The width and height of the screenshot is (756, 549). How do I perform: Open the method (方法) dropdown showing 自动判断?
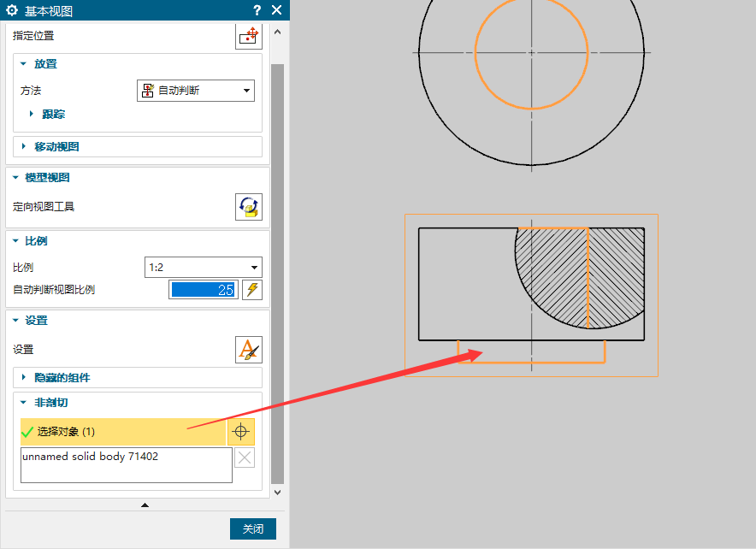196,90
